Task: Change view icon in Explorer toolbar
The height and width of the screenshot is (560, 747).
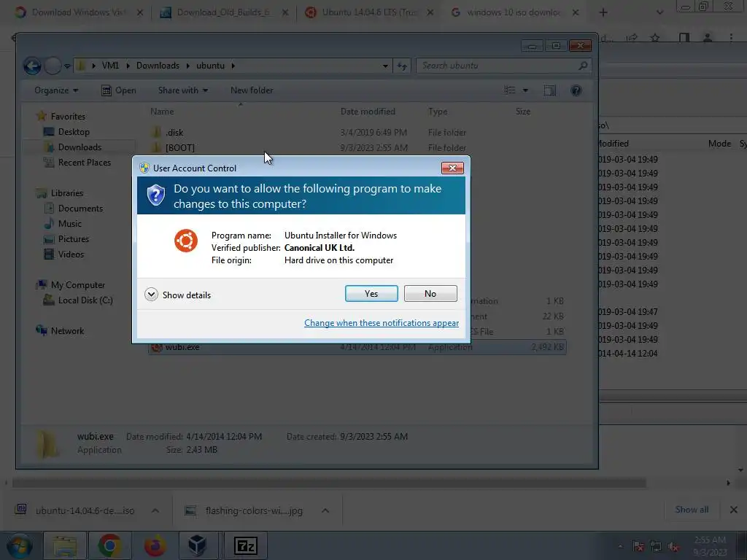Action: (x=510, y=90)
